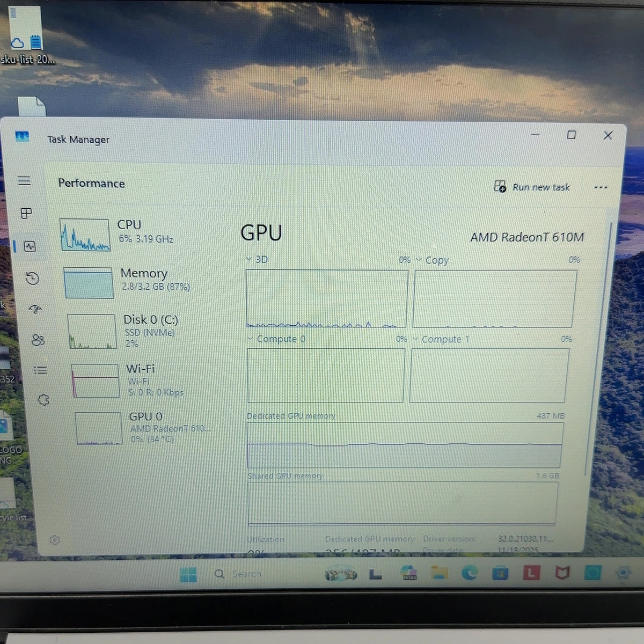
Task: Open Microsoft Edge from taskbar
Action: pos(470,573)
